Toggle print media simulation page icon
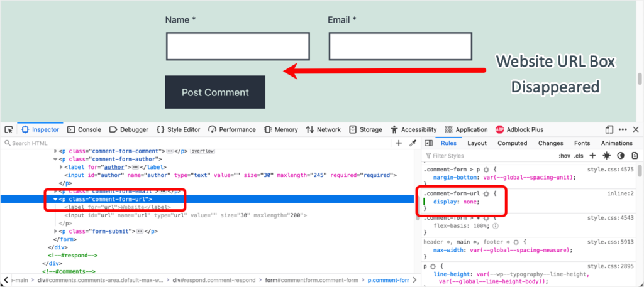Screen dimensions: 644x287 [x=635, y=155]
